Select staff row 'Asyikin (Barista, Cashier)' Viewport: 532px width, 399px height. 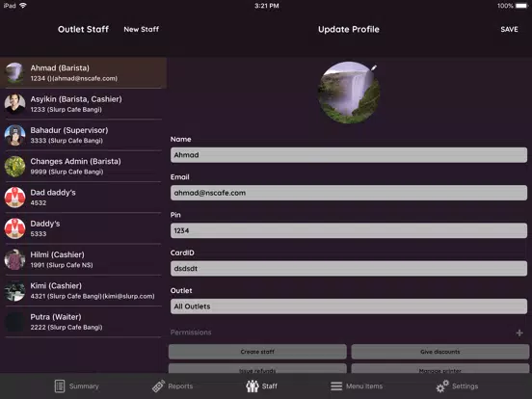83,104
